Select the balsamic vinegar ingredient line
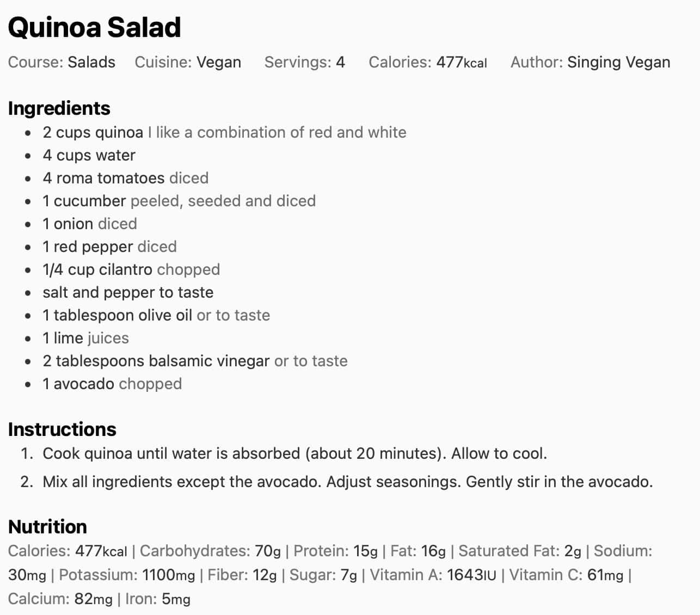Viewport: 700px width, 615px height. (195, 361)
